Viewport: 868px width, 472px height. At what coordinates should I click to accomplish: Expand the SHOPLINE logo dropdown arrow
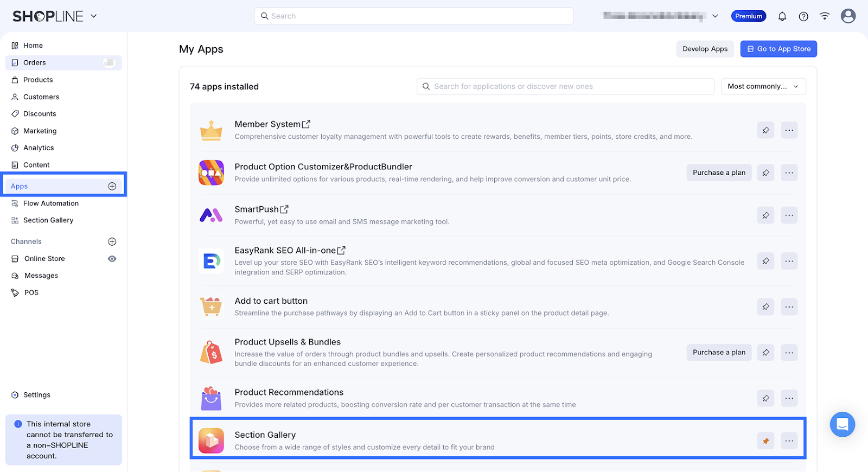[x=94, y=16]
